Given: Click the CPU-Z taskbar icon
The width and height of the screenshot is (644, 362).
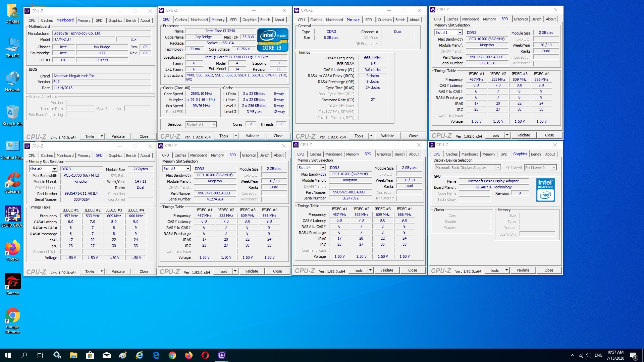Looking at the screenshot, I should point(222,355).
